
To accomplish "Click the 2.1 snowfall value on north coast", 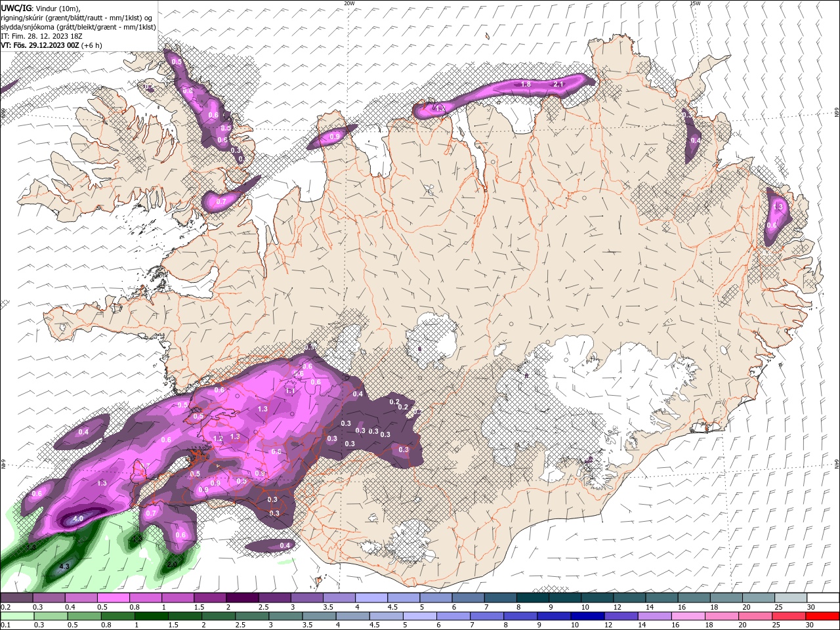I will [559, 85].
